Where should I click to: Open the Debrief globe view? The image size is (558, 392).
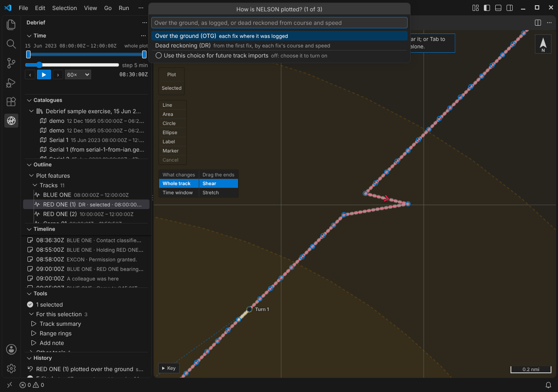coord(11,121)
